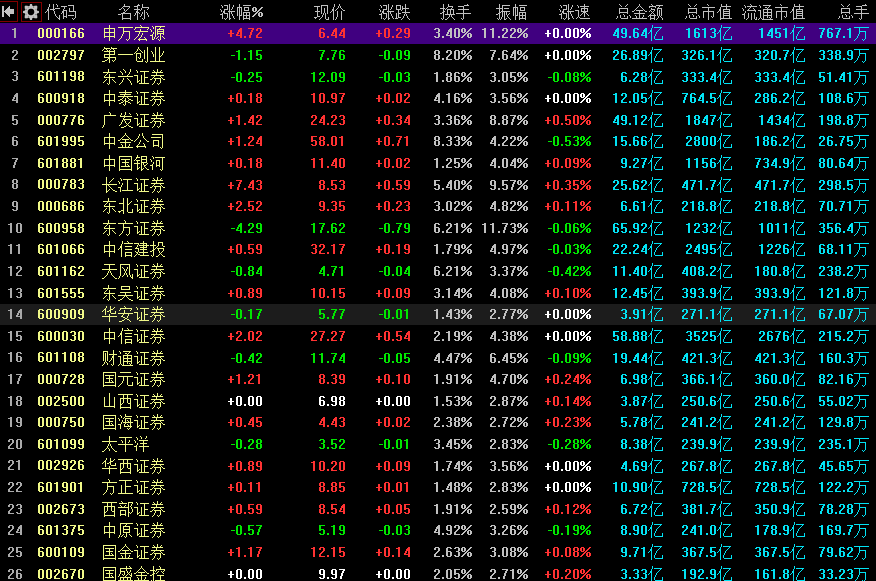Select stock 国海证券

click(134, 422)
